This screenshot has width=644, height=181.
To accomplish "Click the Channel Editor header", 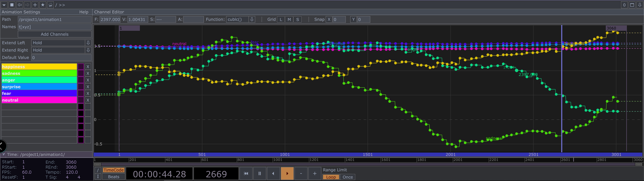I will tap(109, 12).
